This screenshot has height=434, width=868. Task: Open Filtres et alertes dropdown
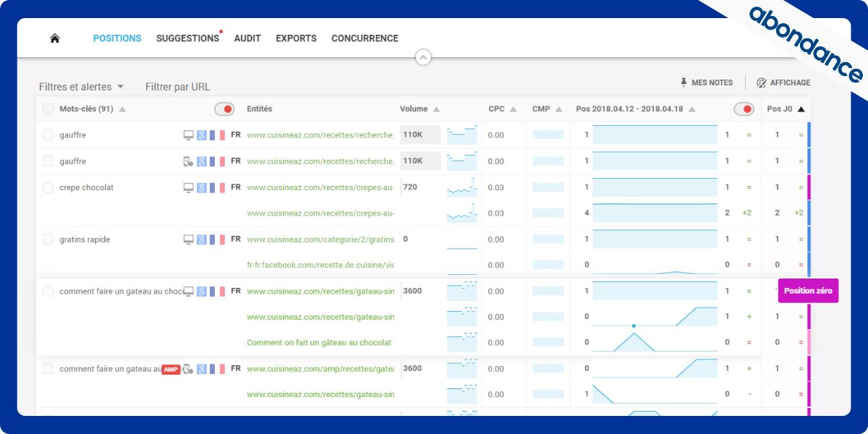click(81, 87)
